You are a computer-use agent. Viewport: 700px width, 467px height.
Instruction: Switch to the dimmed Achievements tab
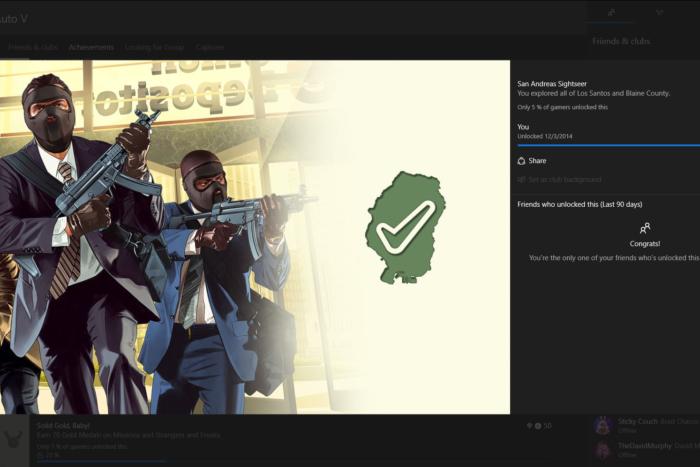91,47
